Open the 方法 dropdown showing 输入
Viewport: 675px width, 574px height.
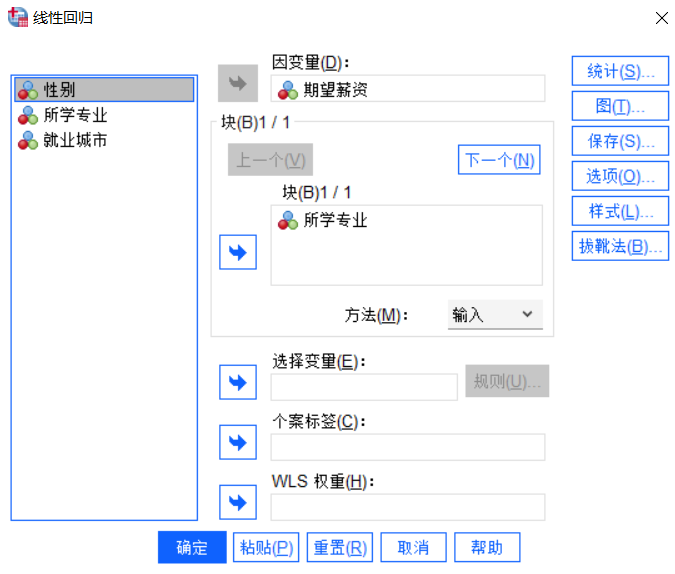coord(495,315)
